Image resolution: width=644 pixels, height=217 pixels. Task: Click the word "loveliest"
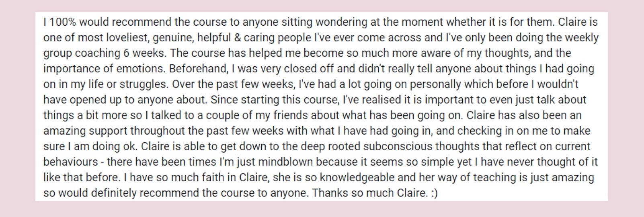pyautogui.click(x=126, y=38)
